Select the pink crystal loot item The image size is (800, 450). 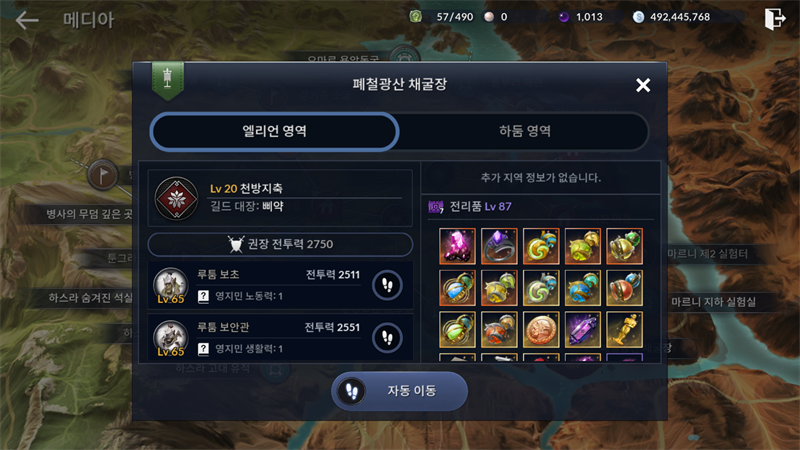(457, 246)
